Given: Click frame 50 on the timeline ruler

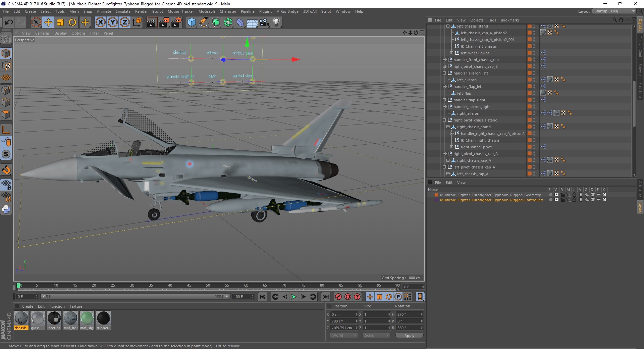Looking at the screenshot, I should click(x=208, y=286).
